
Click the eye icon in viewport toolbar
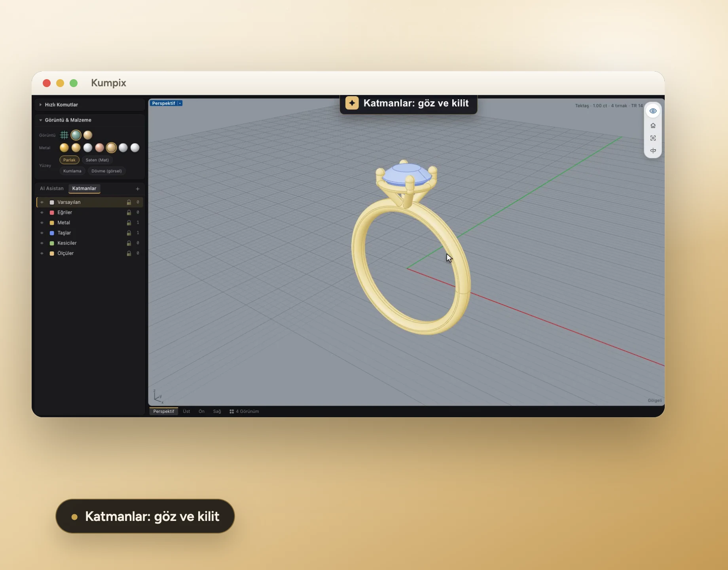coord(653,111)
